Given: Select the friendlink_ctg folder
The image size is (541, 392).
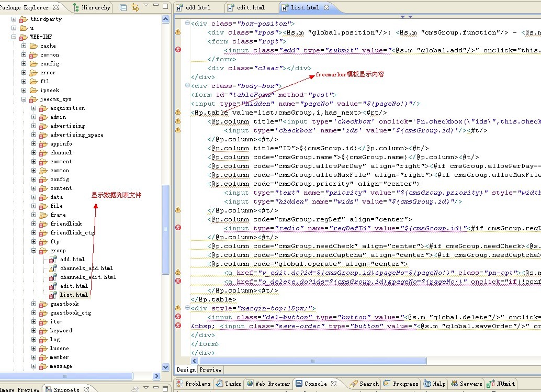Looking at the screenshot, I should tap(72, 232).
